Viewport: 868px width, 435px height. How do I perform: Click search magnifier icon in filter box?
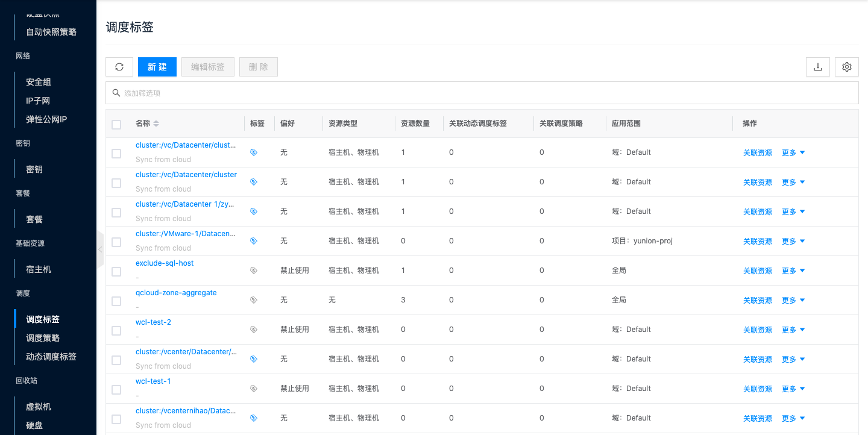pyautogui.click(x=116, y=93)
